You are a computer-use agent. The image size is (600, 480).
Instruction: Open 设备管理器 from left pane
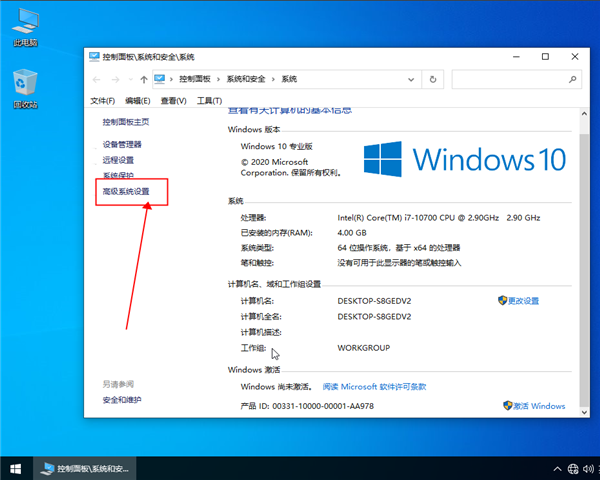[122, 145]
